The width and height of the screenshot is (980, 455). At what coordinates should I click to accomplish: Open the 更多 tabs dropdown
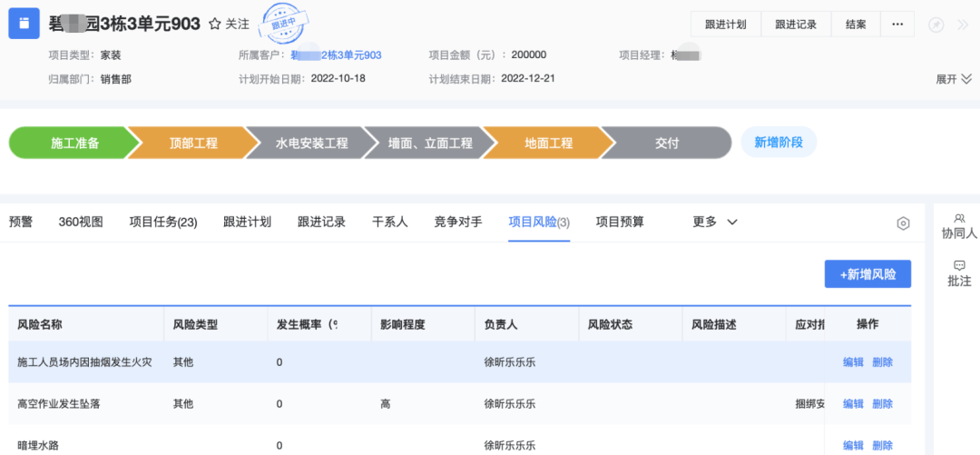click(x=715, y=222)
